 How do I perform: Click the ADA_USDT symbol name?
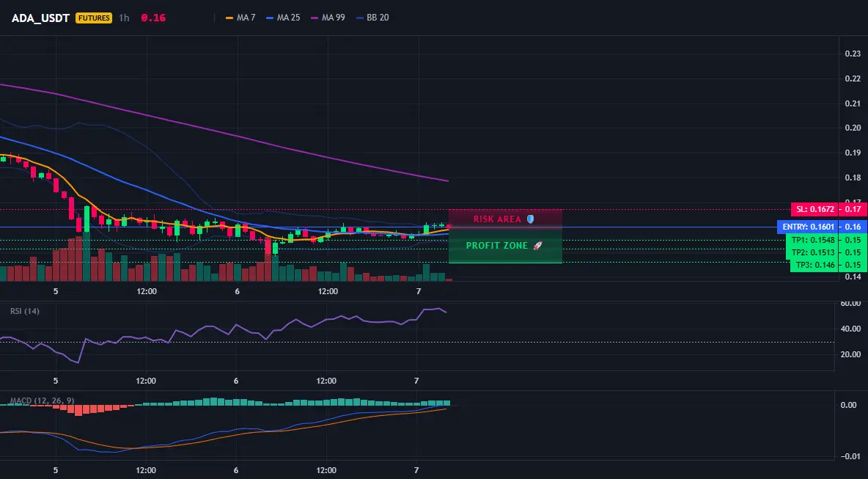[40, 18]
